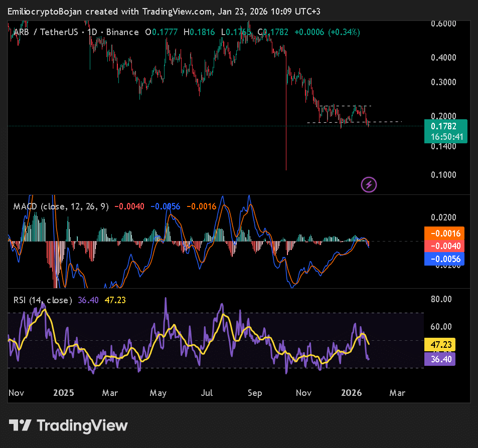Click the TradingView logo mark at bottom

click(x=20, y=426)
